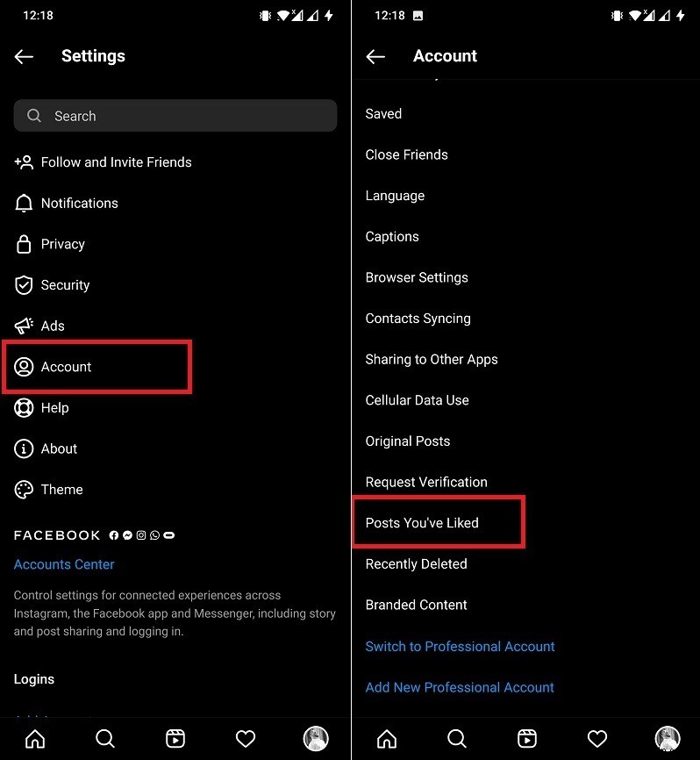Go back from the Account screen
The image size is (700, 760).
(x=375, y=56)
